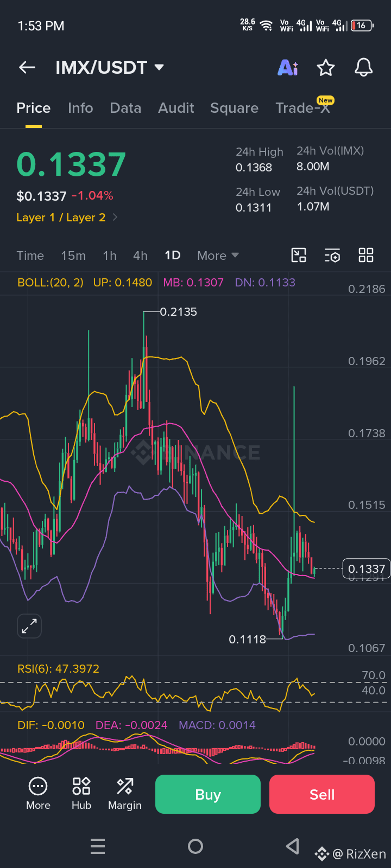This screenshot has width=391, height=868.
Task: Tap the -1.04% change percentage
Action: pyautogui.click(x=92, y=196)
